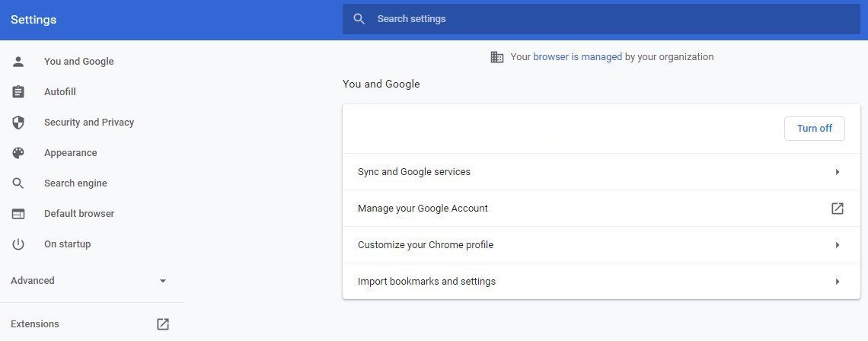Follow the 'browser is managed' link
Image resolution: width=868 pixels, height=341 pixels.
pyautogui.click(x=577, y=57)
